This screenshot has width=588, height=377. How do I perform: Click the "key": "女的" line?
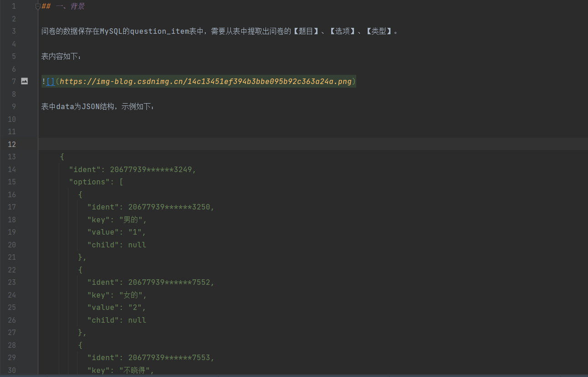point(117,295)
